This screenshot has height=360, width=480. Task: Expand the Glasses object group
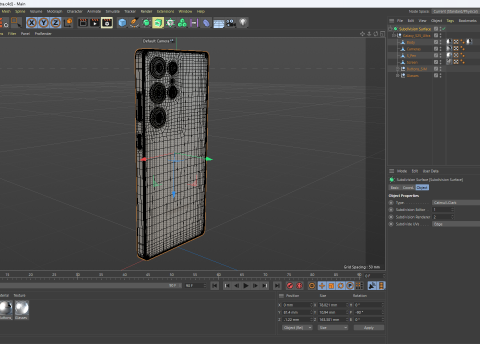point(397,76)
